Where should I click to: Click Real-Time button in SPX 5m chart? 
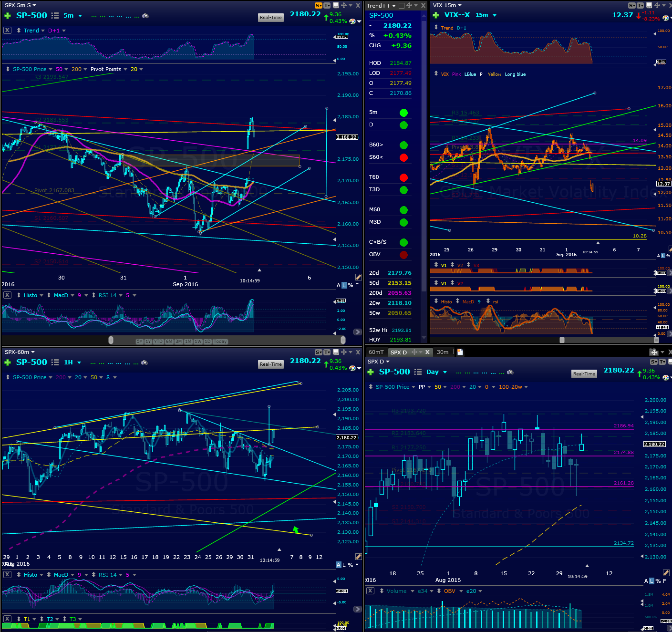pos(271,18)
